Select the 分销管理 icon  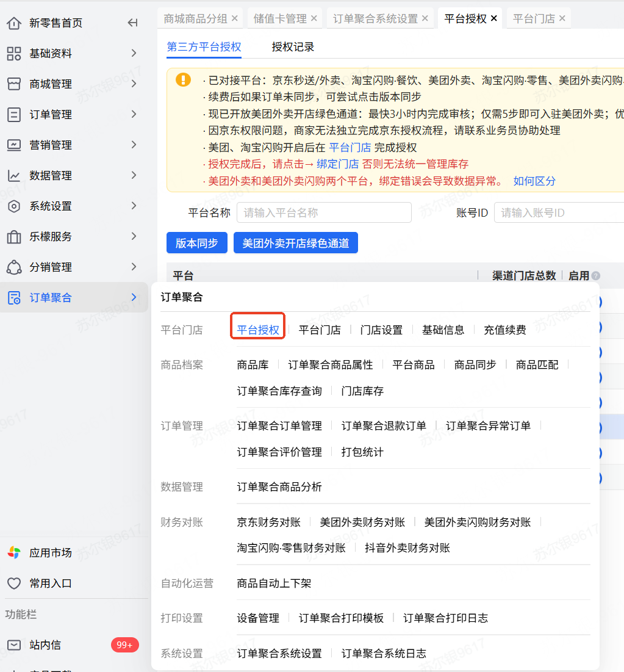13,267
